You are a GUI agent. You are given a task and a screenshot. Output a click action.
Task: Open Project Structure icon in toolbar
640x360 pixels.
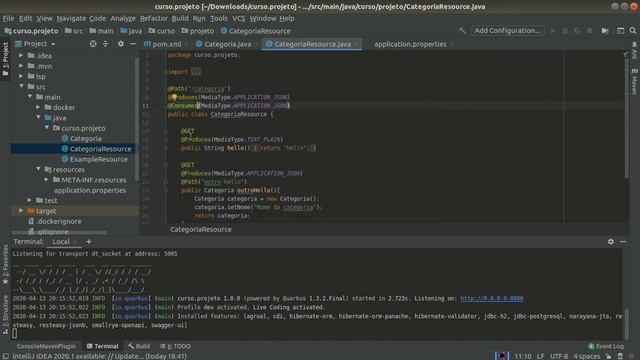coord(605,31)
